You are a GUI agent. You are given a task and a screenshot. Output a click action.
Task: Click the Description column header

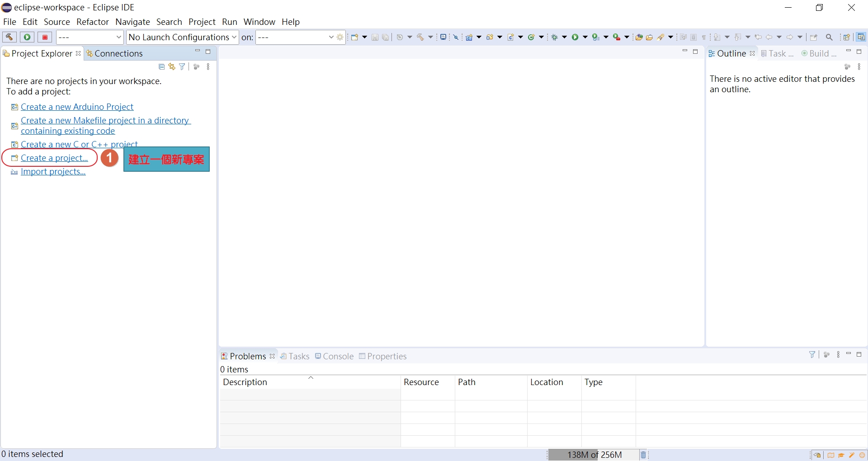pos(310,382)
